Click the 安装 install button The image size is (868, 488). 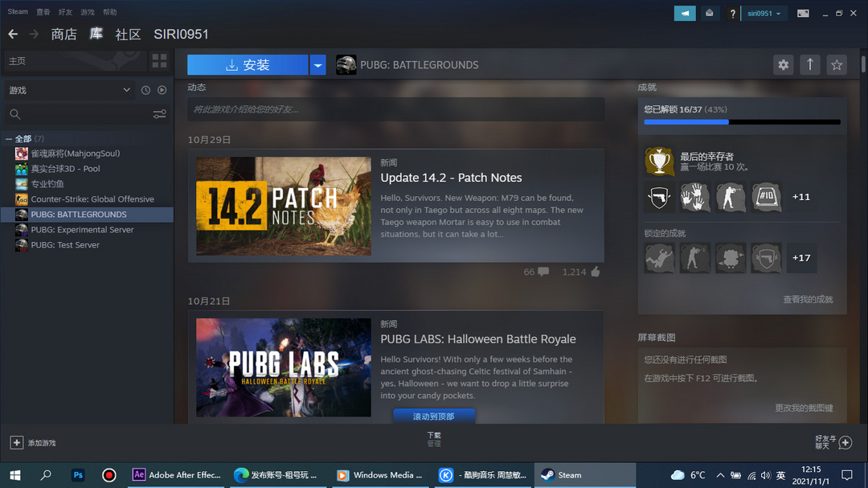pos(248,65)
